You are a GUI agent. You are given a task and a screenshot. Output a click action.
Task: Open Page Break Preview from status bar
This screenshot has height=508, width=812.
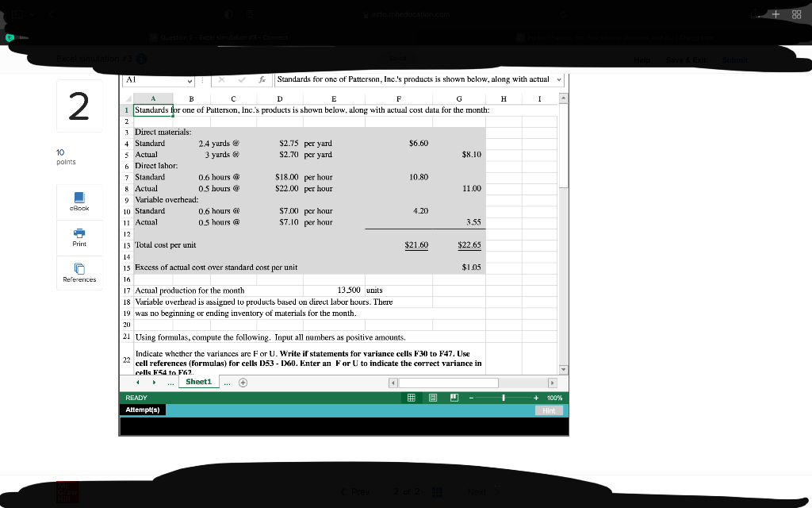tap(453, 397)
